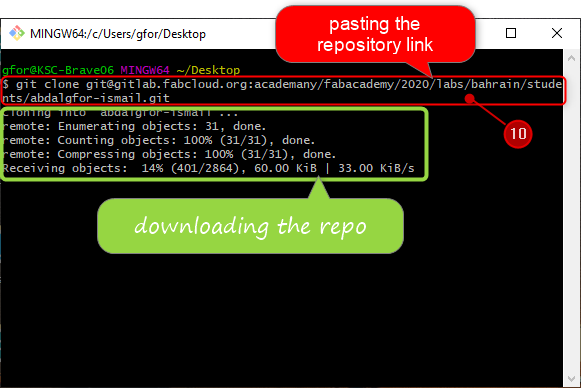Click the gfor@KSC-Brave06 prompt text
The height and width of the screenshot is (388, 581).
(x=58, y=70)
